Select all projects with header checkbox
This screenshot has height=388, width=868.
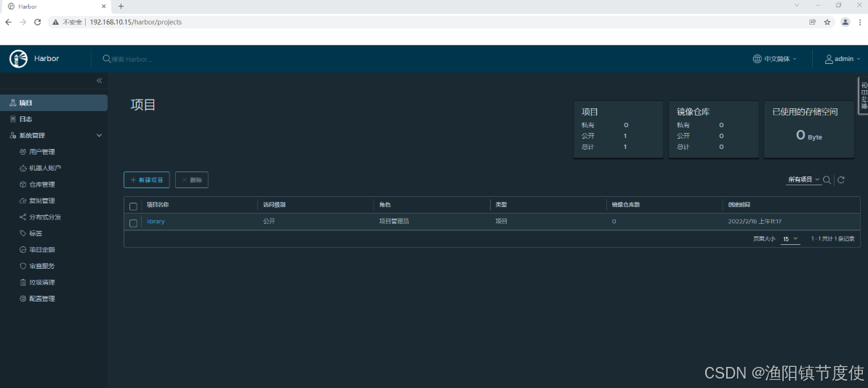[x=134, y=206]
